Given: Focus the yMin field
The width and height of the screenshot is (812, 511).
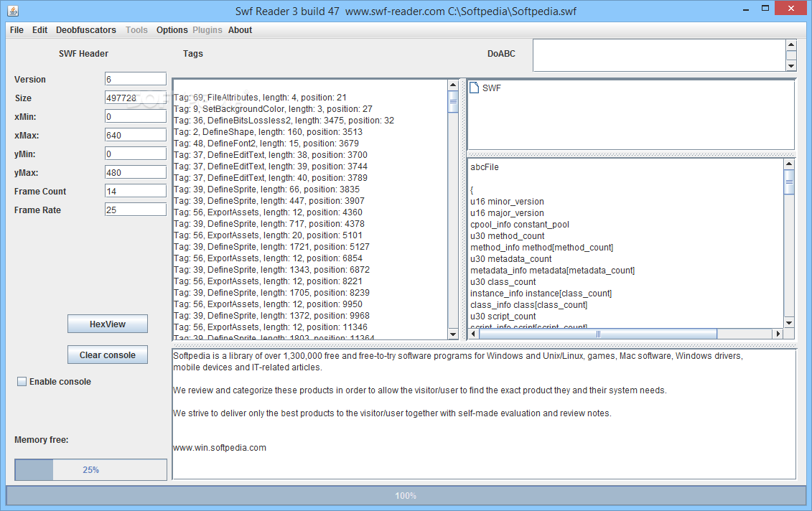Looking at the screenshot, I should point(136,154).
